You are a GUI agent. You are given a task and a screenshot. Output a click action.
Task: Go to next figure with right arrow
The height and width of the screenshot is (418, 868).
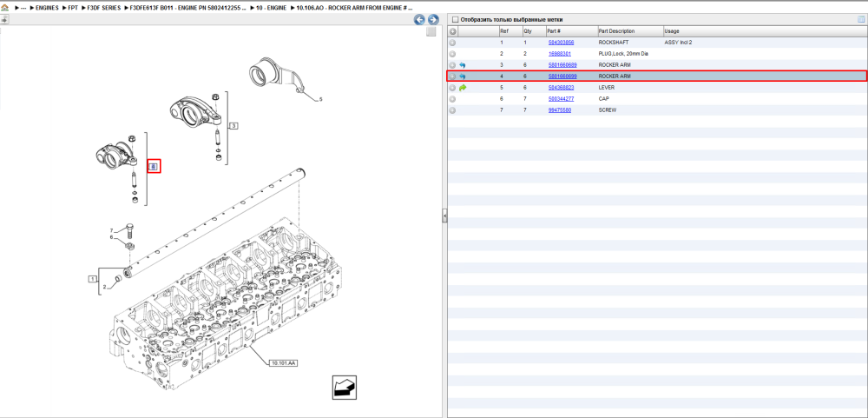(x=433, y=19)
